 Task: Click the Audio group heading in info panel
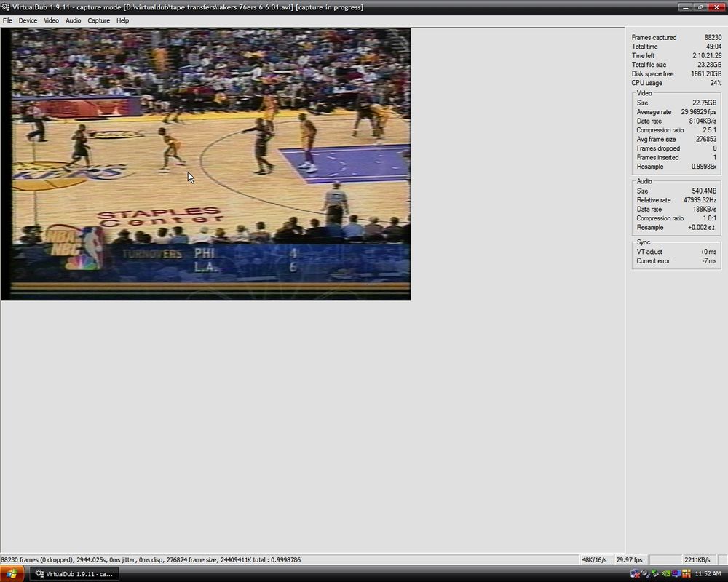click(644, 181)
